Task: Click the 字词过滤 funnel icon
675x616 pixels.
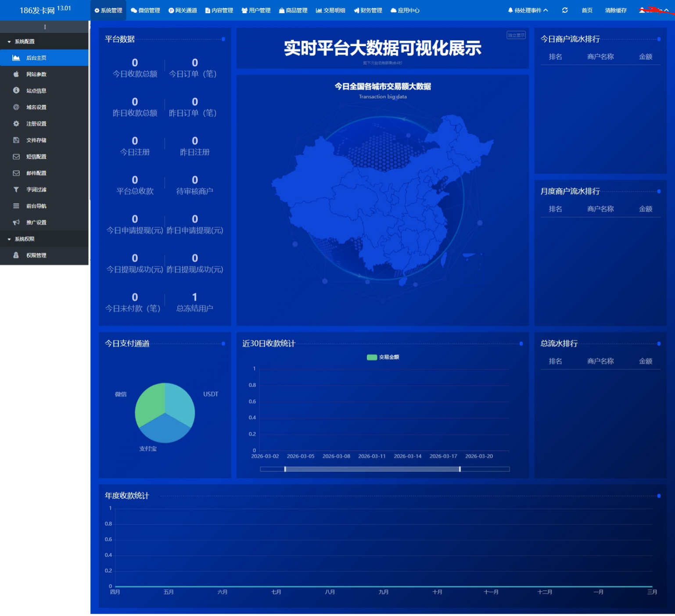Action: pos(16,190)
